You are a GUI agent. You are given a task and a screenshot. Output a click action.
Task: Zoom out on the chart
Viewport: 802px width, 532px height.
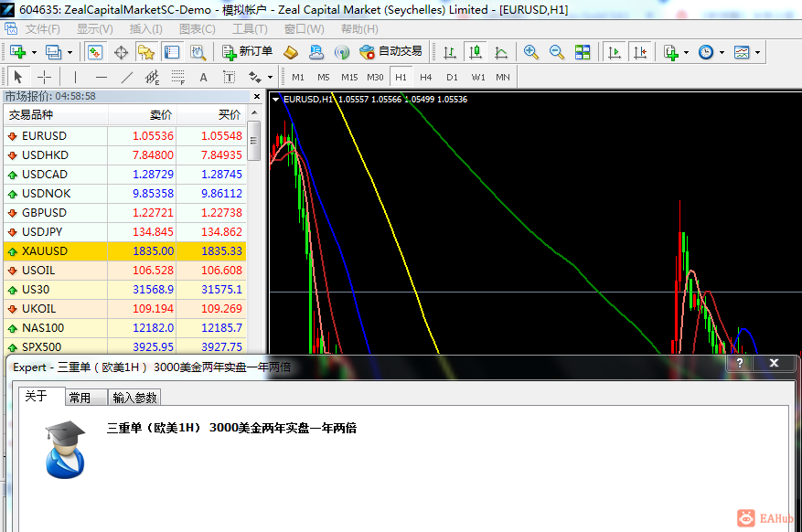(557, 52)
